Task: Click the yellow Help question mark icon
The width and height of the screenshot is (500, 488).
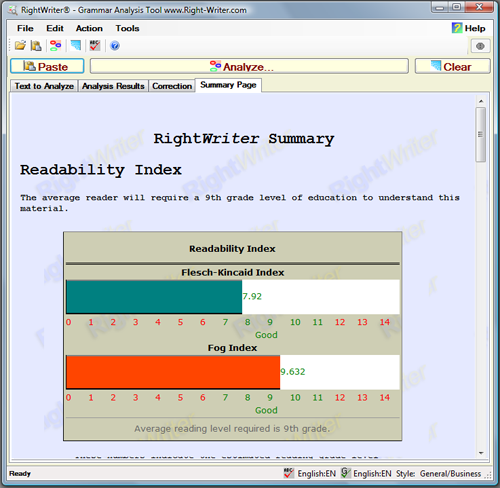Action: pos(457,28)
